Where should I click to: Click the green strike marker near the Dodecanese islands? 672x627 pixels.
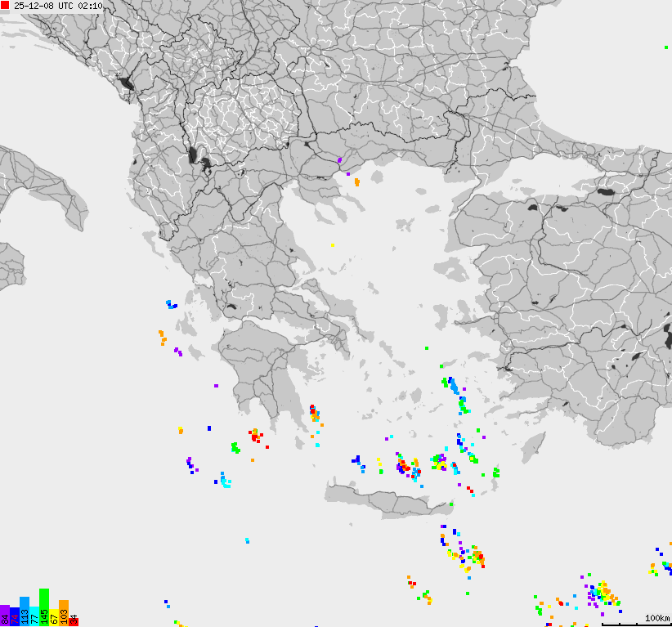click(496, 472)
